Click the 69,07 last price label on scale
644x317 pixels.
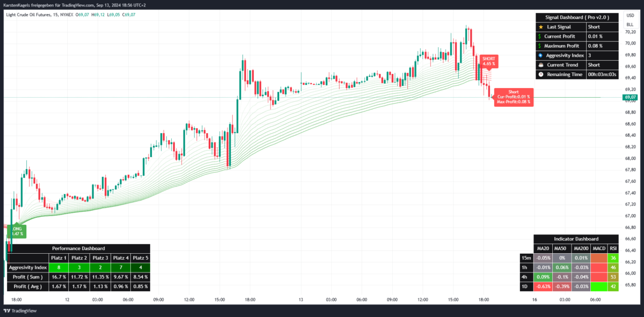630,97
